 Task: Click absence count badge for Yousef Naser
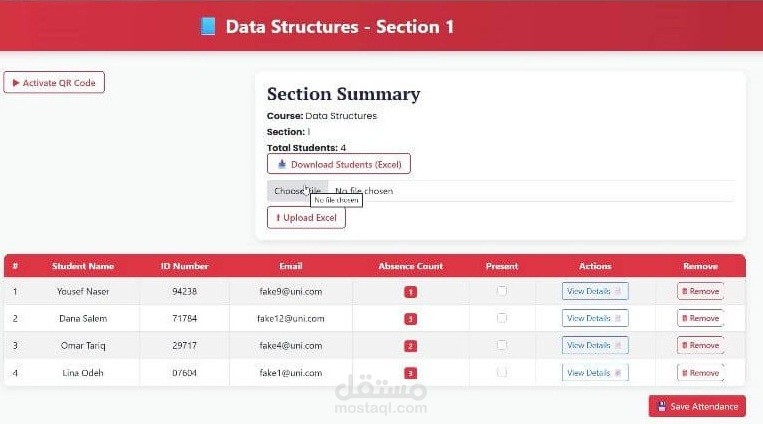410,292
